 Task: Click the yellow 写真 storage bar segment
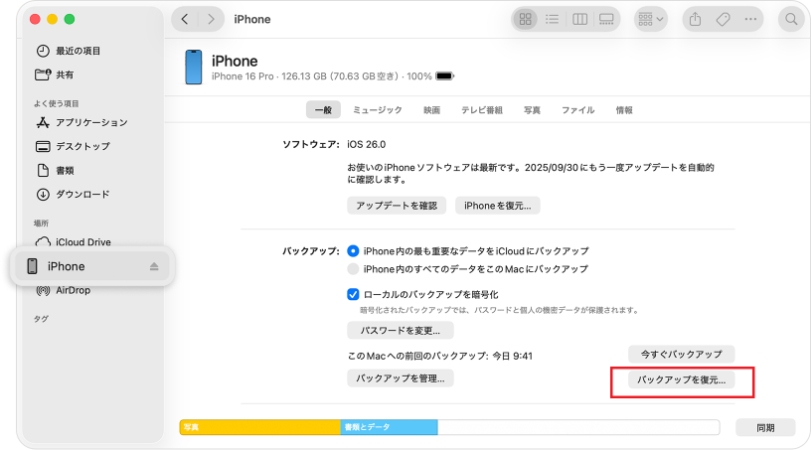coord(260,427)
